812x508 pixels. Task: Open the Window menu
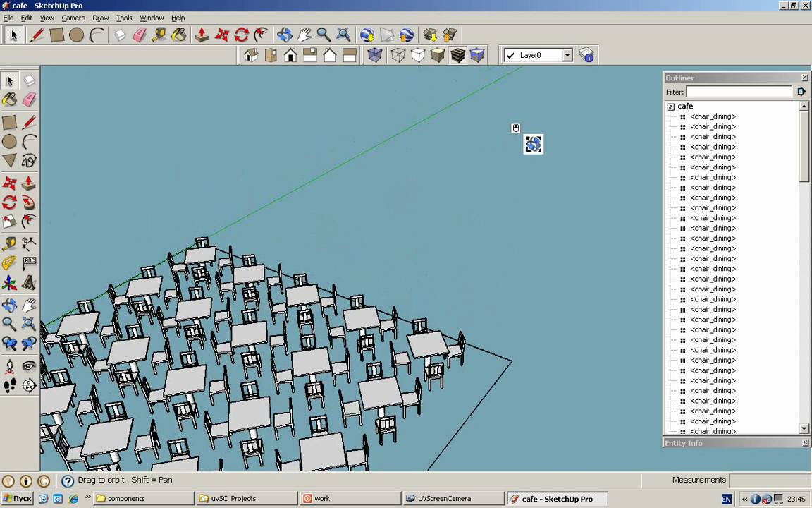click(x=152, y=18)
